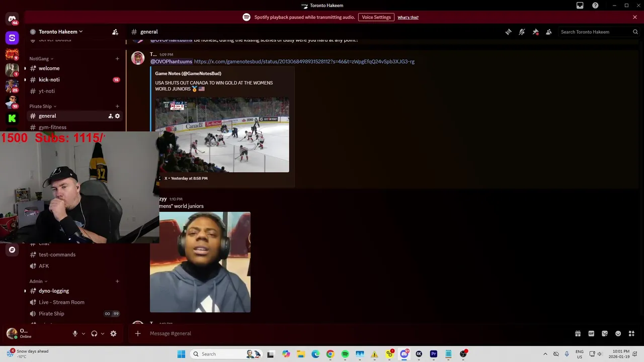Open the kick-noti channel
The height and width of the screenshot is (362, 644).
(74, 79)
